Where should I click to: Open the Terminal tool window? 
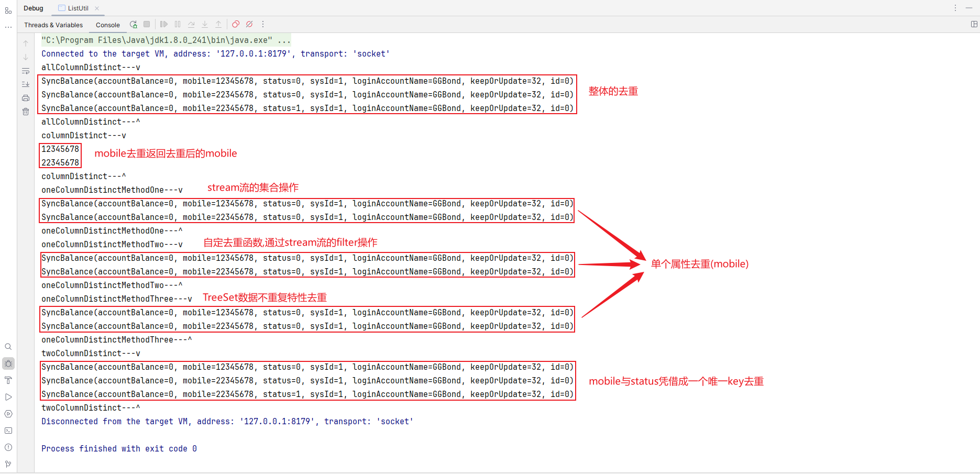(8, 431)
